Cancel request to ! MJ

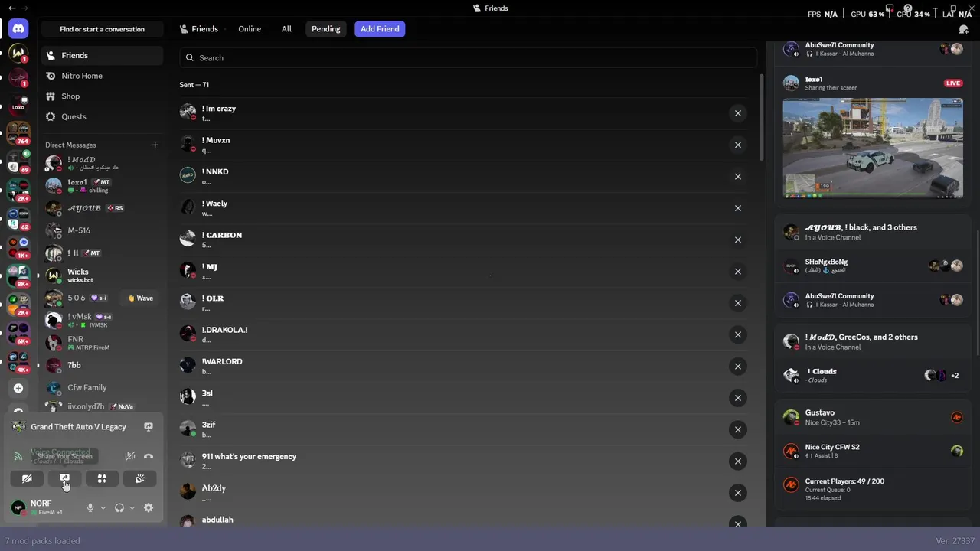[x=738, y=271]
